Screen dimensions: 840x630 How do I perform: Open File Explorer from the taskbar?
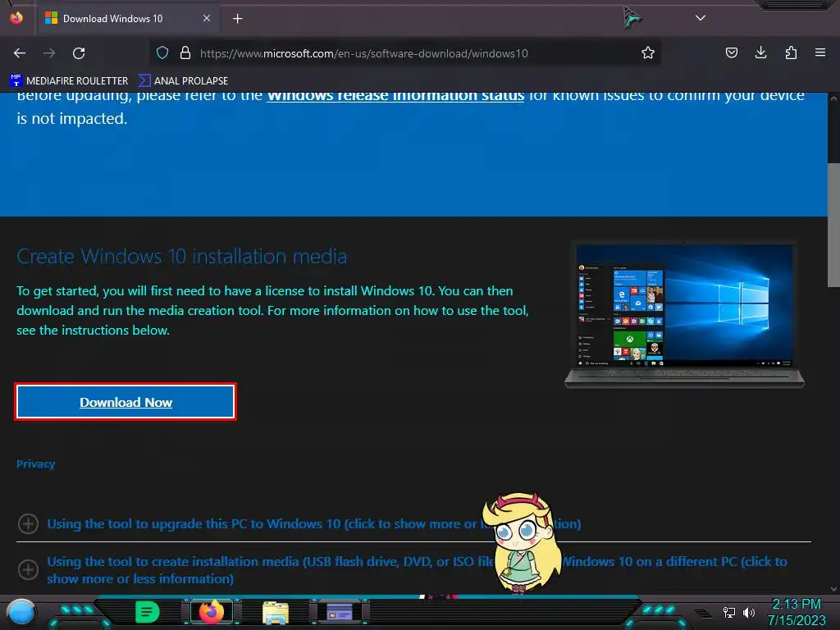276,612
